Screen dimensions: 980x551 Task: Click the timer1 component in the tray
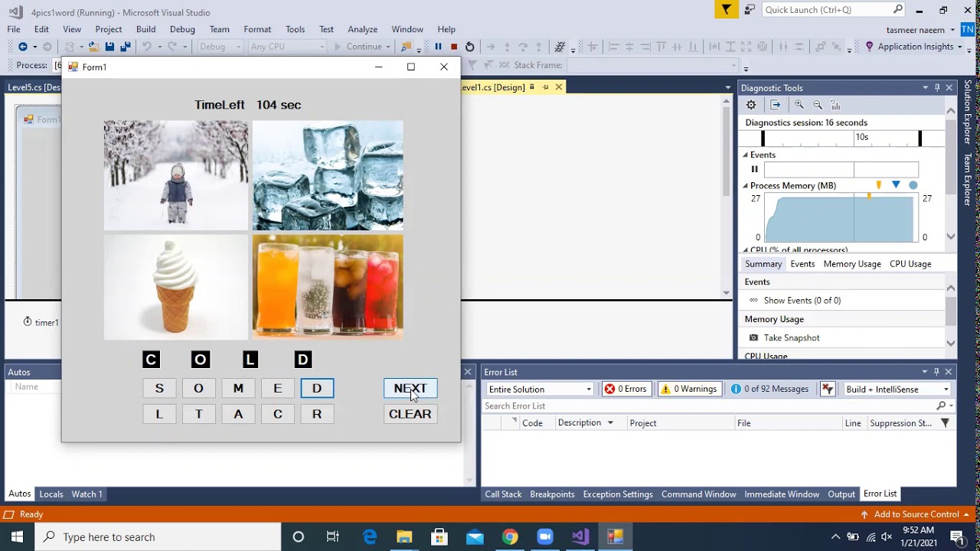point(41,322)
